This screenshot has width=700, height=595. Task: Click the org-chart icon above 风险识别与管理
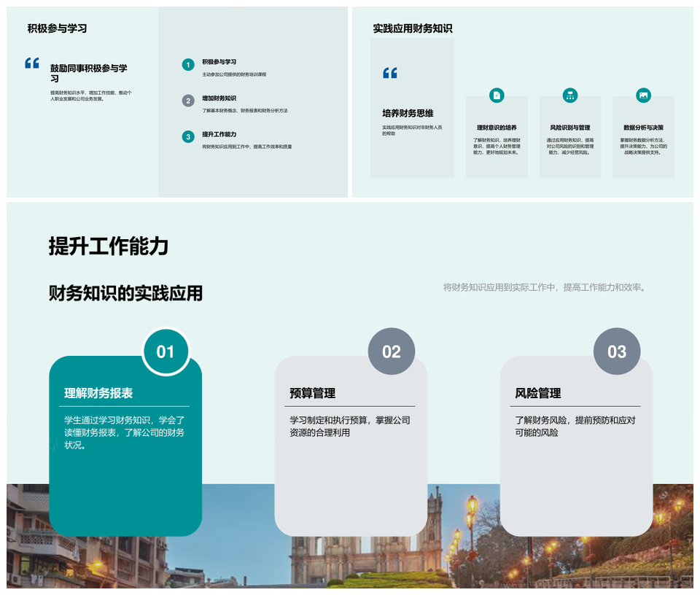pyautogui.click(x=570, y=96)
